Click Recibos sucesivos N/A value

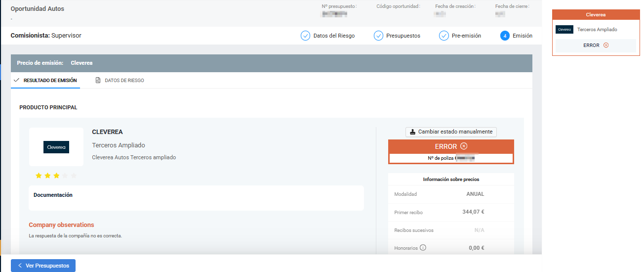tap(479, 230)
